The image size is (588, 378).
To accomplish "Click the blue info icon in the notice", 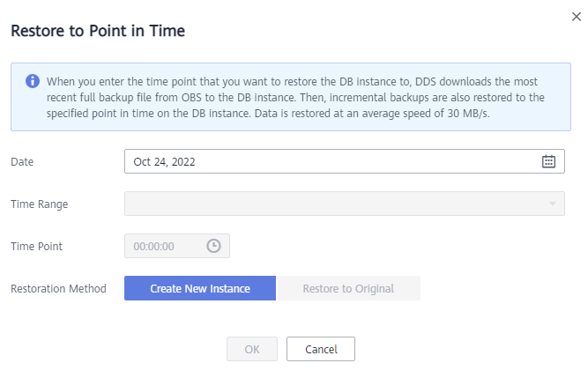I will click(33, 81).
